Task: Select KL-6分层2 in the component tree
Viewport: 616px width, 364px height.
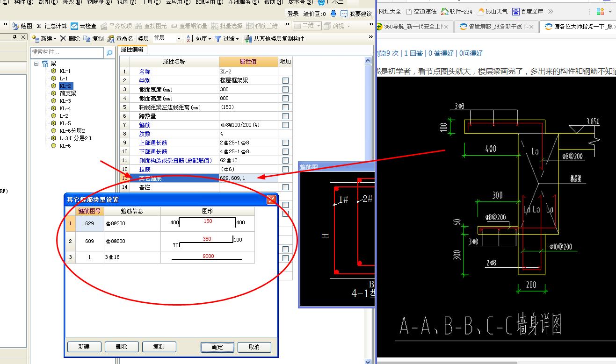Action: pos(72,131)
